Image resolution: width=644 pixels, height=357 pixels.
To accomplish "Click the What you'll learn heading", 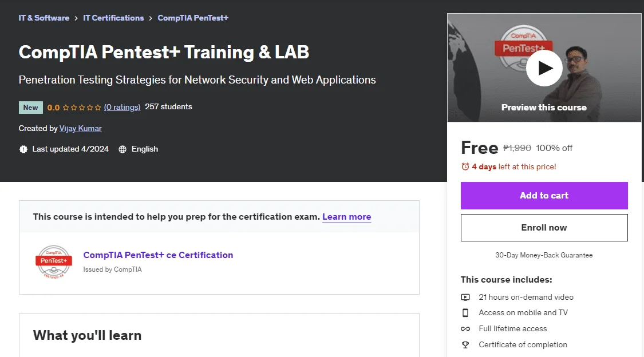I will point(87,335).
